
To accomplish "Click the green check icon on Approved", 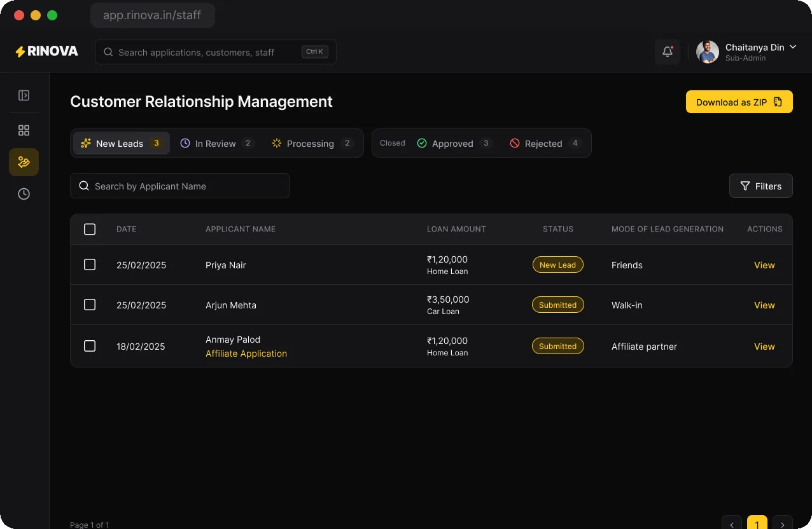I will click(x=422, y=143).
